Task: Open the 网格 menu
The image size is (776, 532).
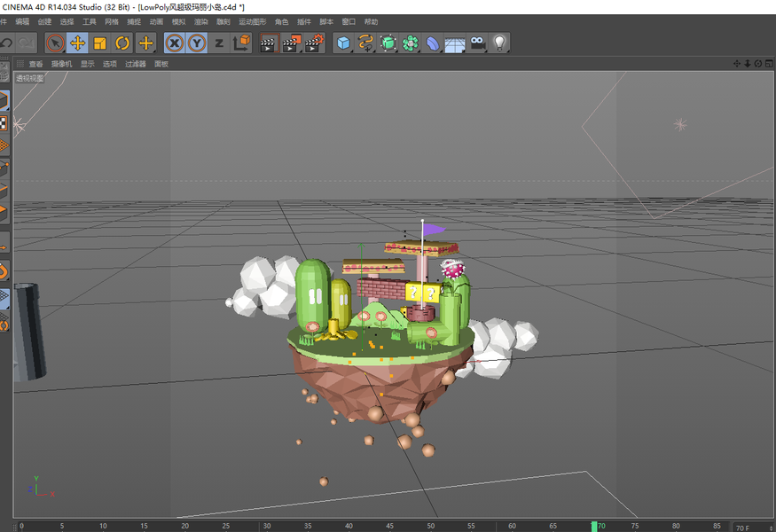Action: (x=112, y=22)
